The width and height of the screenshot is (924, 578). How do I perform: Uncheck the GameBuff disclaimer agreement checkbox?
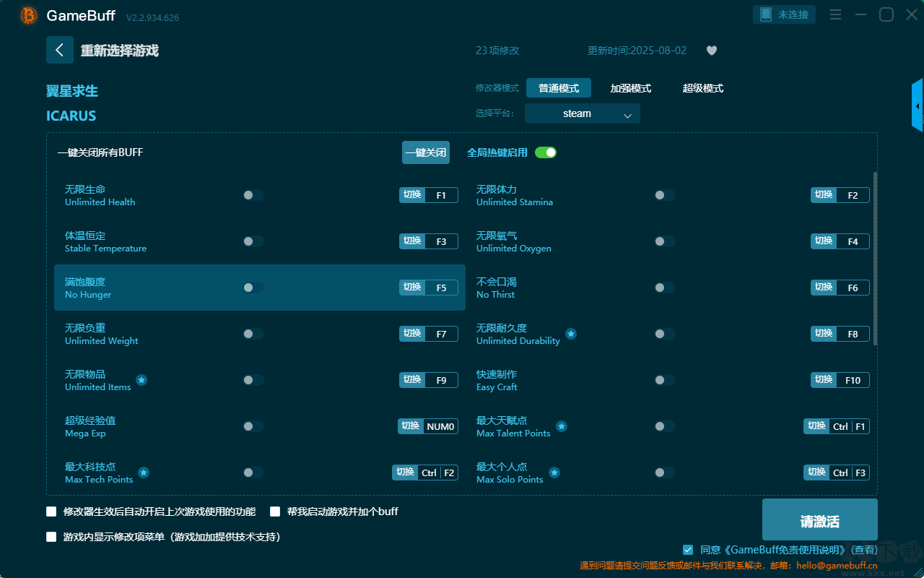coord(687,549)
